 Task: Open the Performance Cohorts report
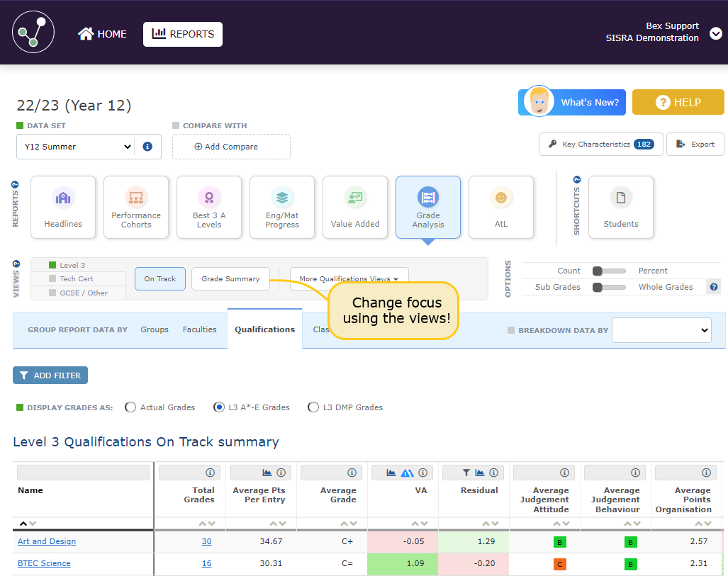point(136,207)
